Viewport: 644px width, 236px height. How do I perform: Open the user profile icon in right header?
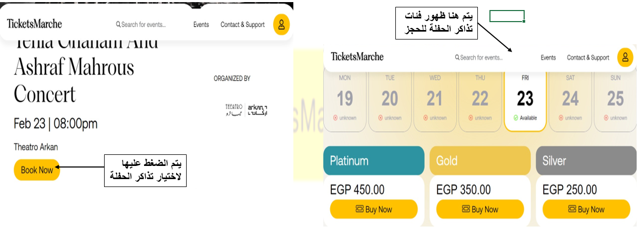point(625,57)
